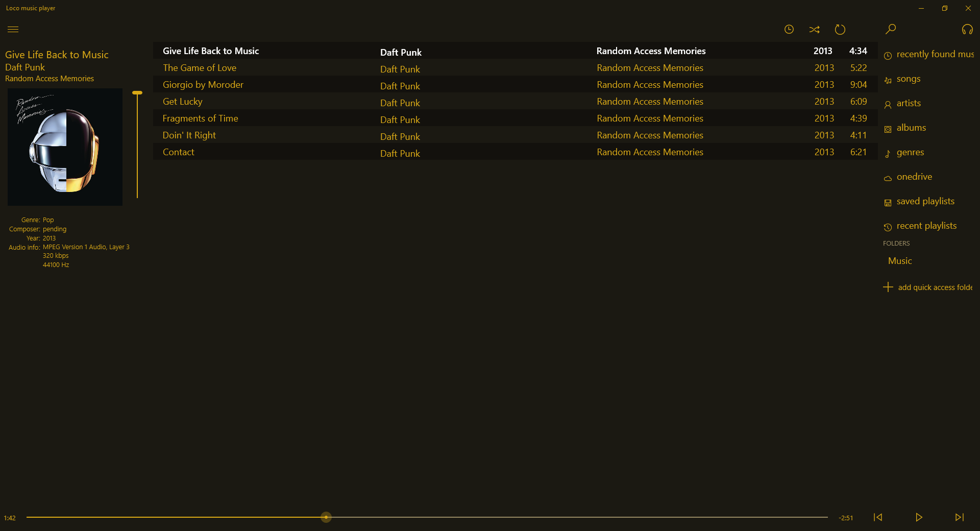Viewport: 980px width, 531px height.
Task: Switch to the artists view
Action: 909,103
